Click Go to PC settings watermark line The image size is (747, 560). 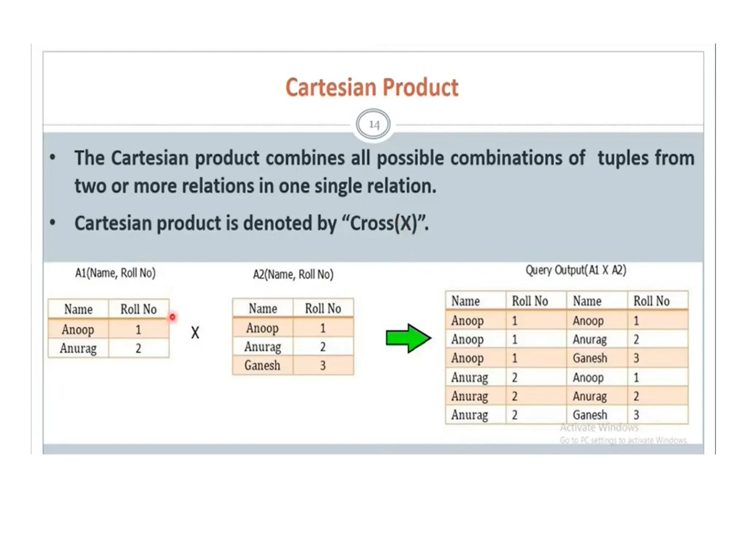(x=623, y=440)
